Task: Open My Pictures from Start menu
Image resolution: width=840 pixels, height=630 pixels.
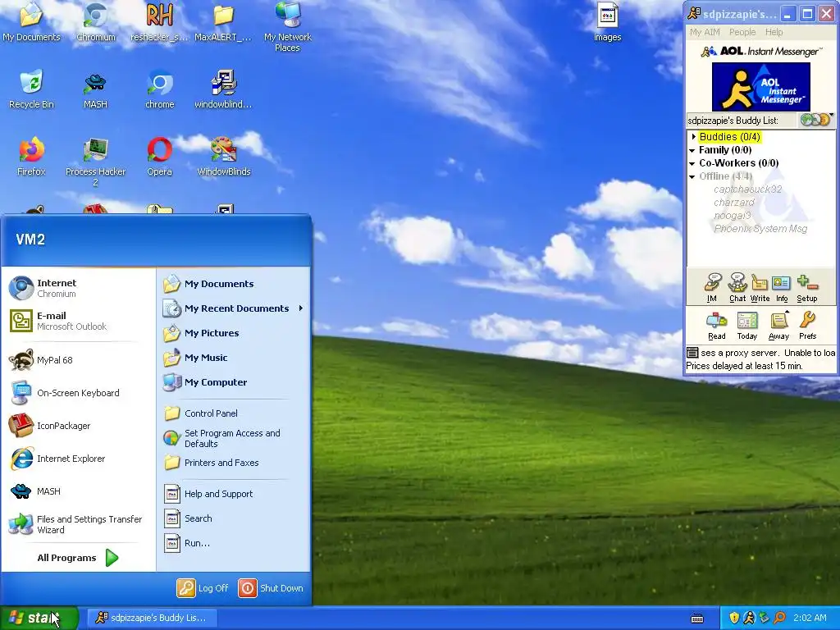Action: click(x=233, y=333)
